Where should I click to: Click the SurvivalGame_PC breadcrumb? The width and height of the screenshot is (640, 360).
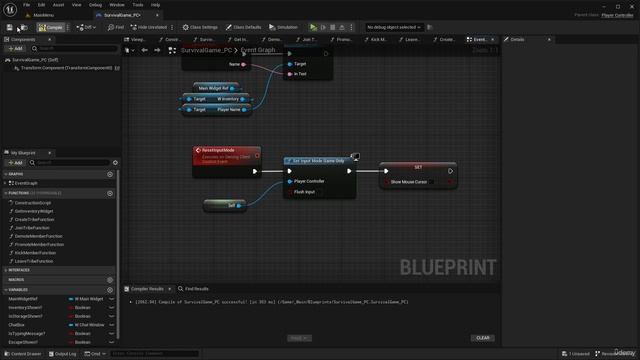click(206, 50)
